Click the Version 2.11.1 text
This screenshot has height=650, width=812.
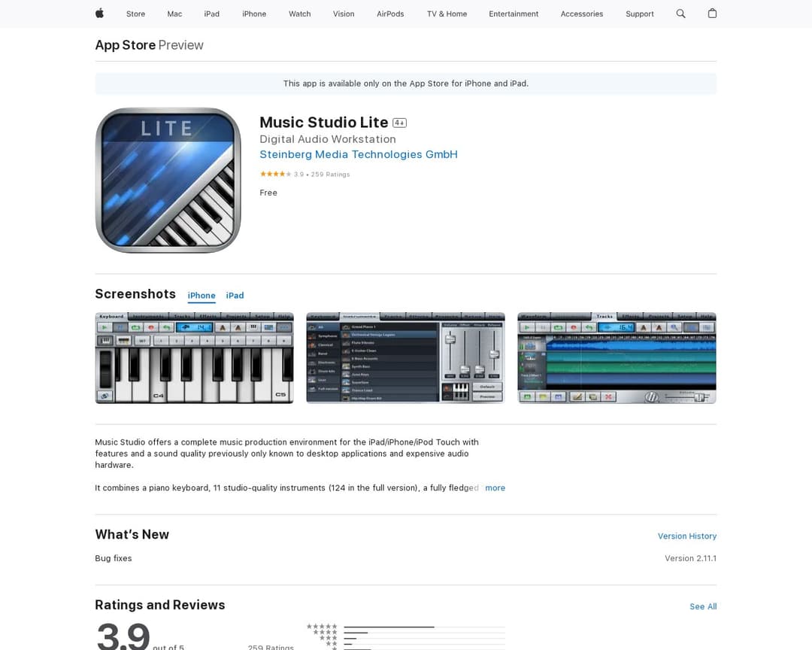point(691,558)
